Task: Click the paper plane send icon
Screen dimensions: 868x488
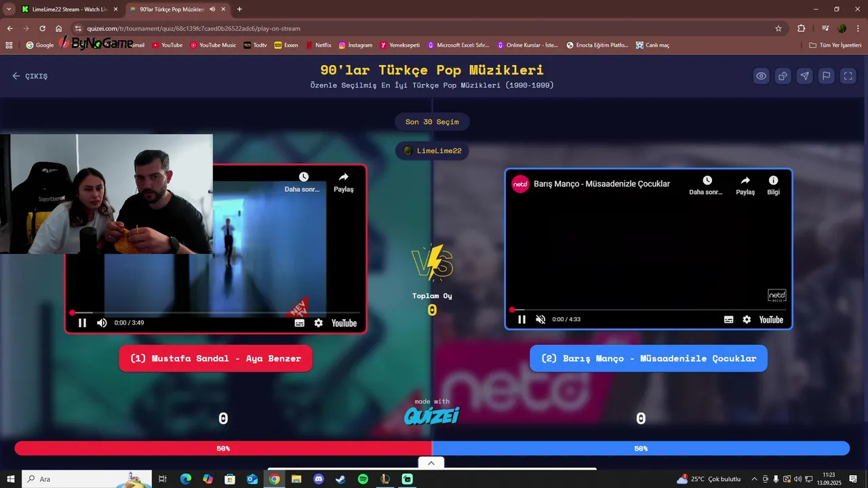Action: pyautogui.click(x=805, y=76)
